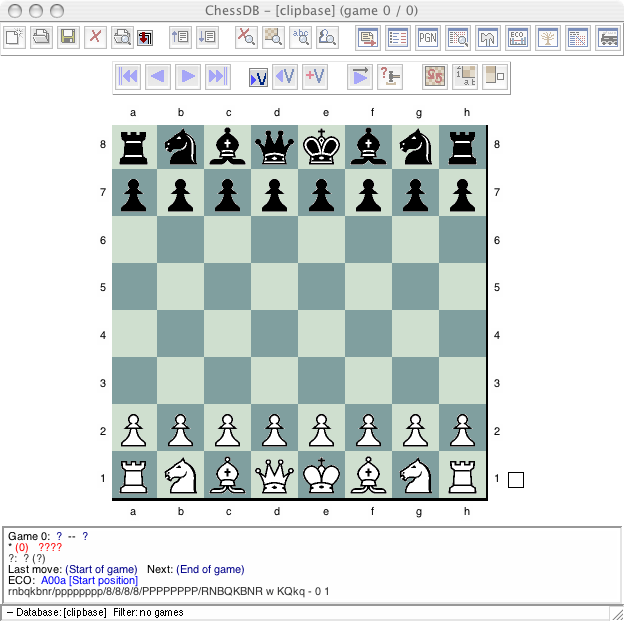The height and width of the screenshot is (621, 624).
Task: Select the black queen on d8
Action: click(x=275, y=147)
